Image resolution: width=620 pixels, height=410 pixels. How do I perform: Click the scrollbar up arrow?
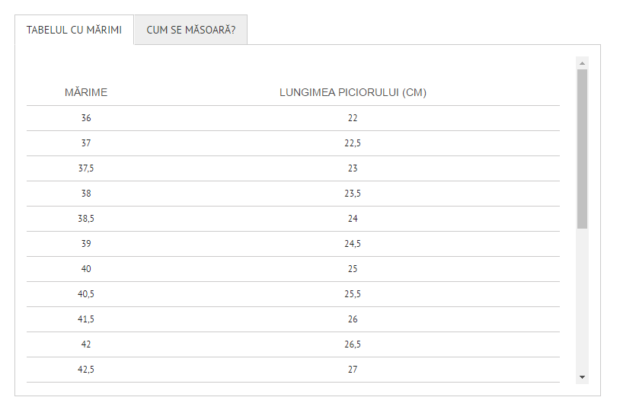582,62
